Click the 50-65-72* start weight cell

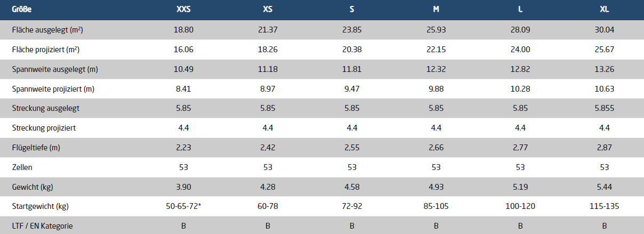click(x=183, y=206)
